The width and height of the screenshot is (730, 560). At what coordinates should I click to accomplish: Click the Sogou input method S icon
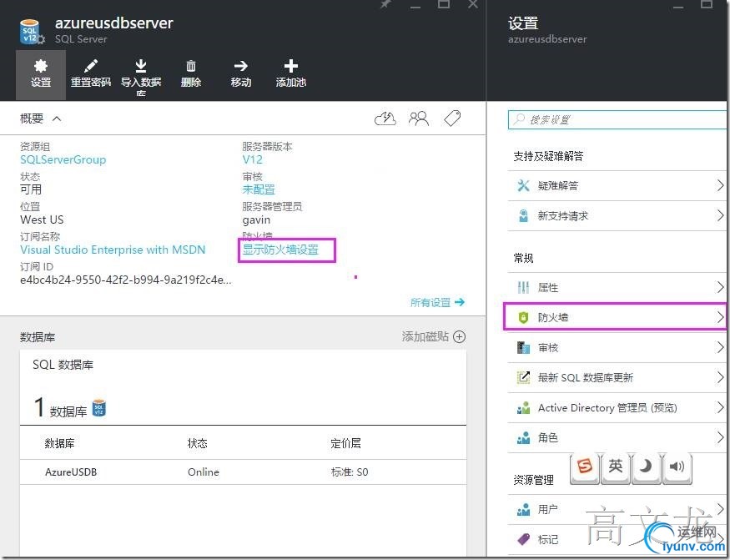[585, 466]
